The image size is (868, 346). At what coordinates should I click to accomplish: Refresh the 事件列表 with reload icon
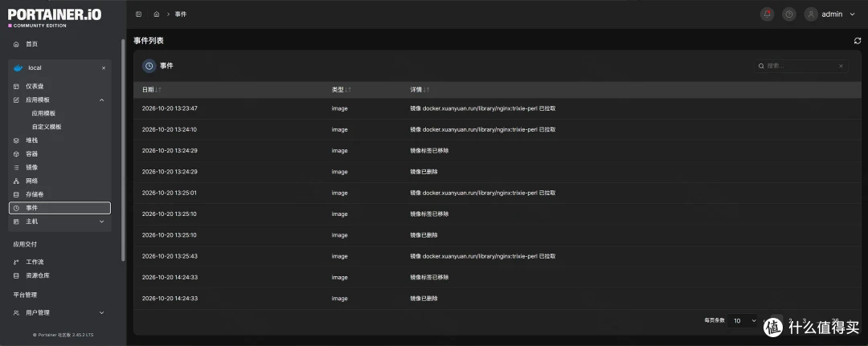pos(858,40)
